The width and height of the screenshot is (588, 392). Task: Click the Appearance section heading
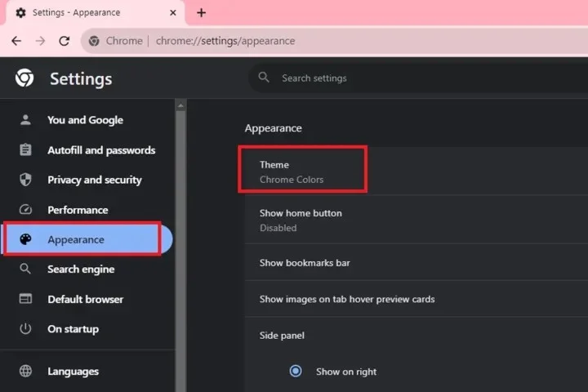point(273,128)
